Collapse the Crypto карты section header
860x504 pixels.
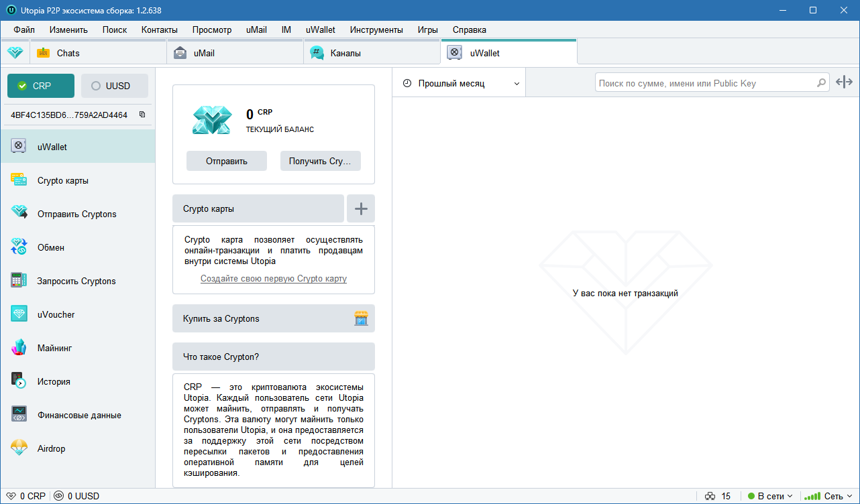(258, 208)
